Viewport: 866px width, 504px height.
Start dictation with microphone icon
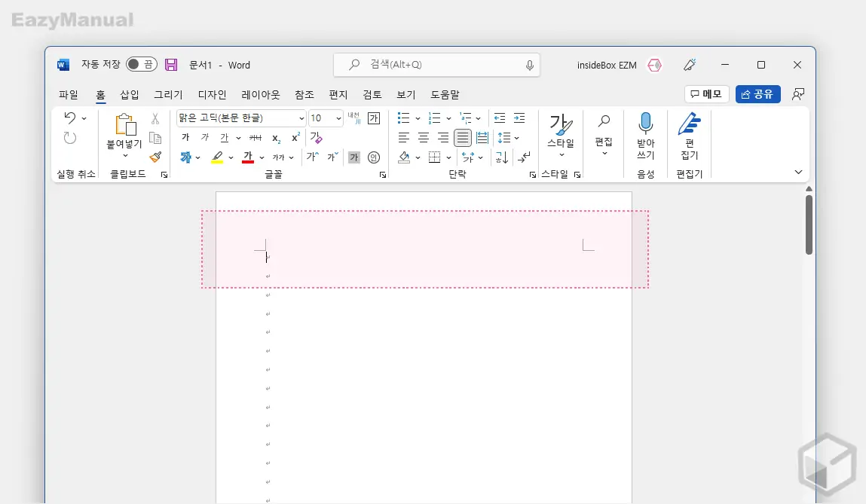[646, 124]
